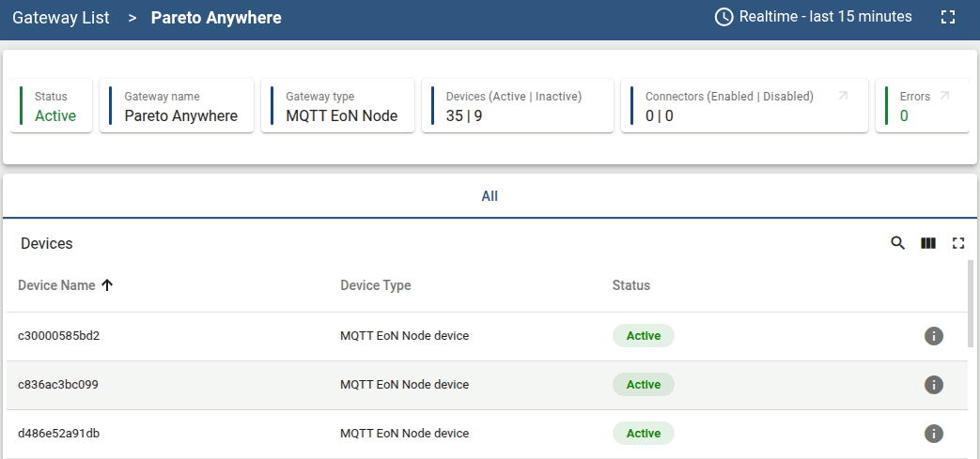This screenshot has height=459, width=980.
Task: Toggle fullscreen icon in top header
Action: (948, 17)
